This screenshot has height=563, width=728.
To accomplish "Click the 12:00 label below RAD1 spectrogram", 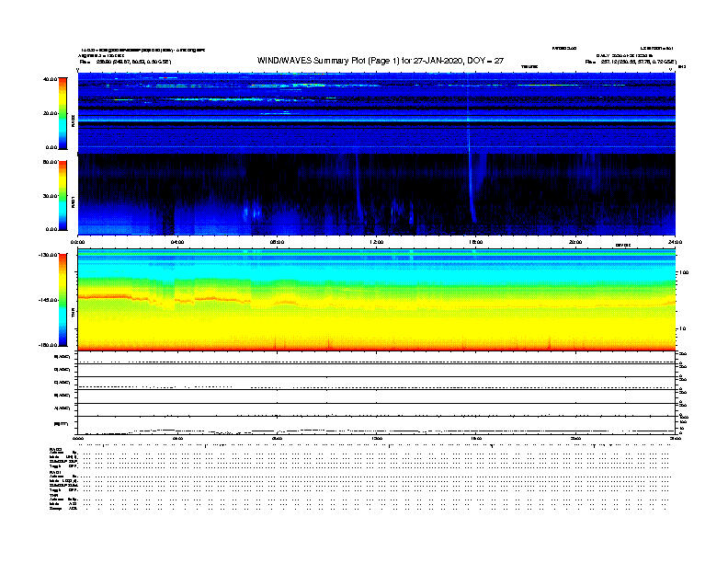I will (x=377, y=242).
